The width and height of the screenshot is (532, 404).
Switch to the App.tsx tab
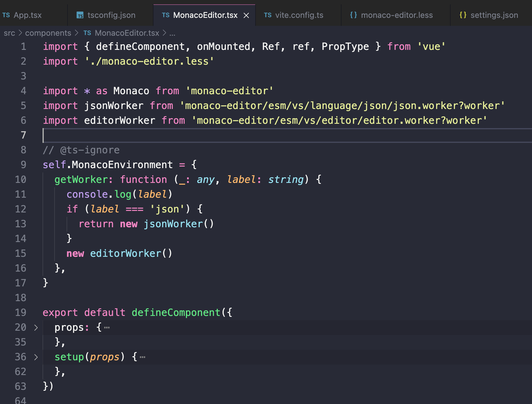point(28,15)
